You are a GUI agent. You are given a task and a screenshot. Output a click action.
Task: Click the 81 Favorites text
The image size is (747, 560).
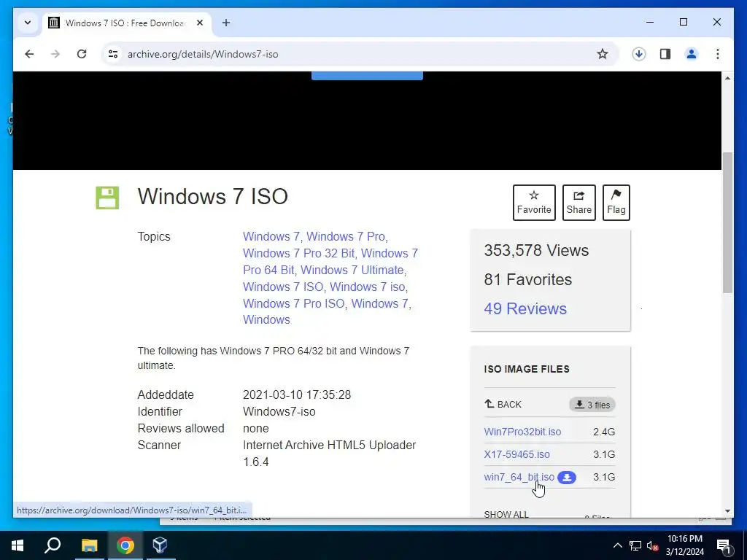click(x=527, y=279)
